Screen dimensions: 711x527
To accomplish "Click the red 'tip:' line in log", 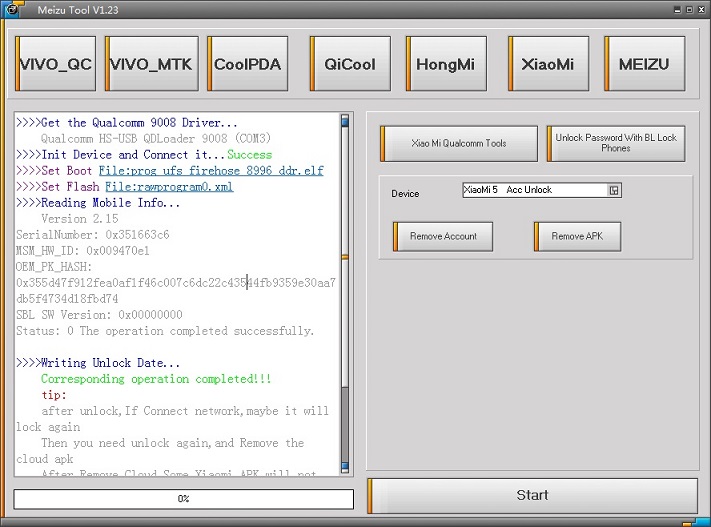I will pyautogui.click(x=54, y=395).
